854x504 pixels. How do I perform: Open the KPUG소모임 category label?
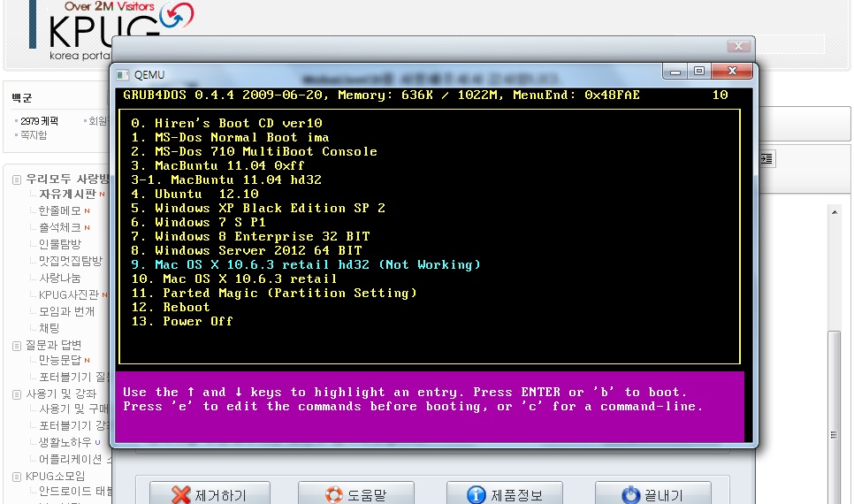pyautogui.click(x=56, y=477)
